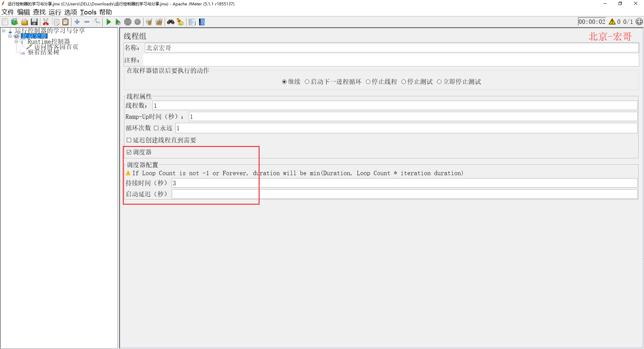Click the Clear broom with gear icon
This screenshot has height=349, width=644.
tap(149, 22)
